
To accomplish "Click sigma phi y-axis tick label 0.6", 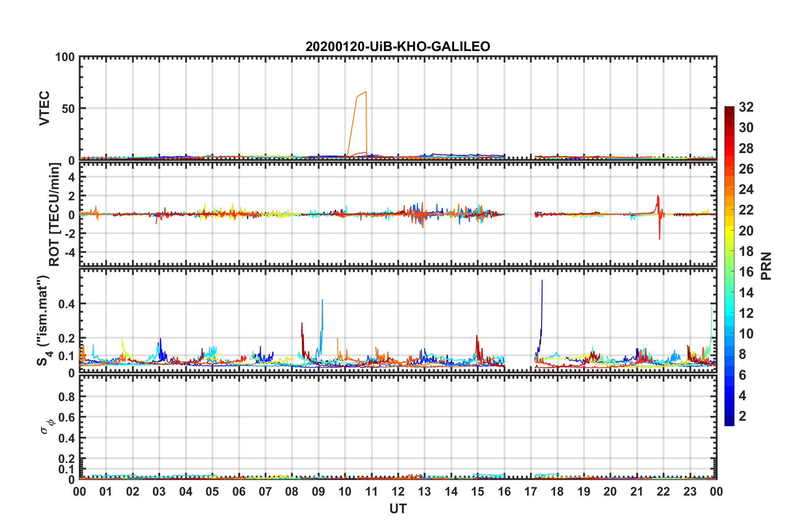I will point(67,417).
